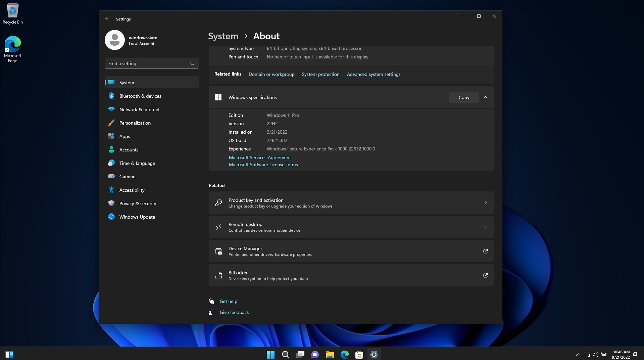Viewport: 644px width, 360px height.
Task: Open Device Manager external link icon
Action: (x=486, y=251)
